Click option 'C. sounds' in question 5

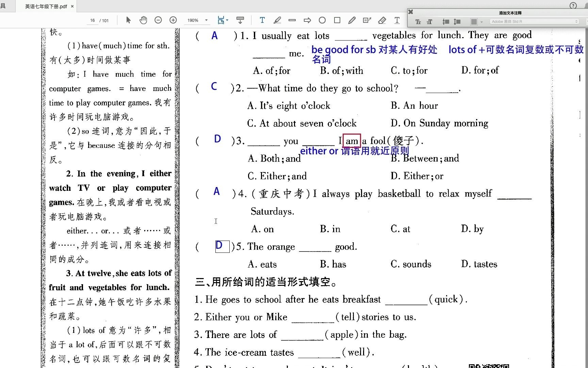coord(411,264)
